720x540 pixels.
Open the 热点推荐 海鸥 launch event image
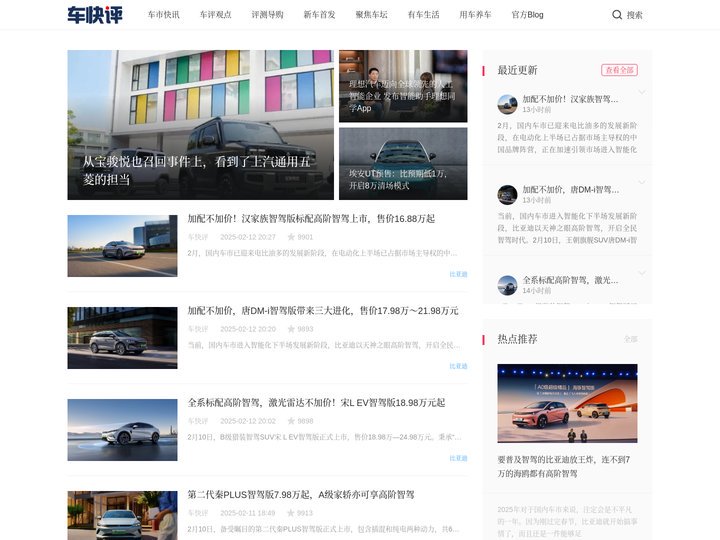click(x=568, y=404)
